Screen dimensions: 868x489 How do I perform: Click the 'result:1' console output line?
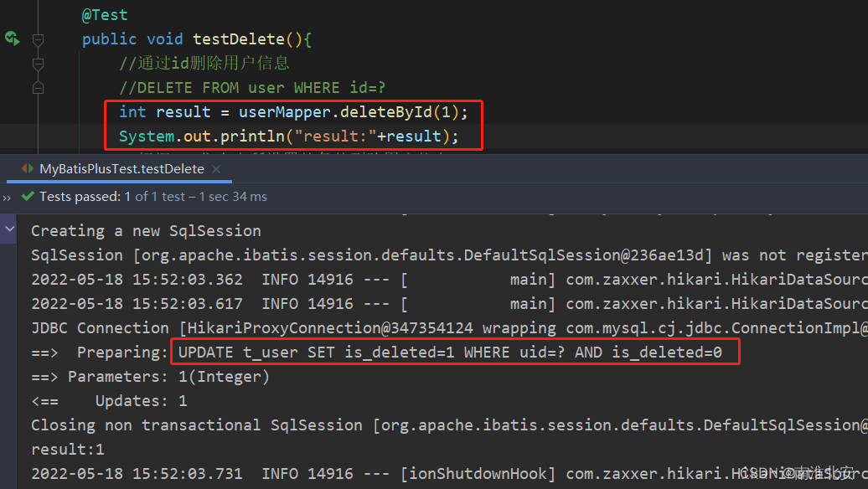pos(68,449)
